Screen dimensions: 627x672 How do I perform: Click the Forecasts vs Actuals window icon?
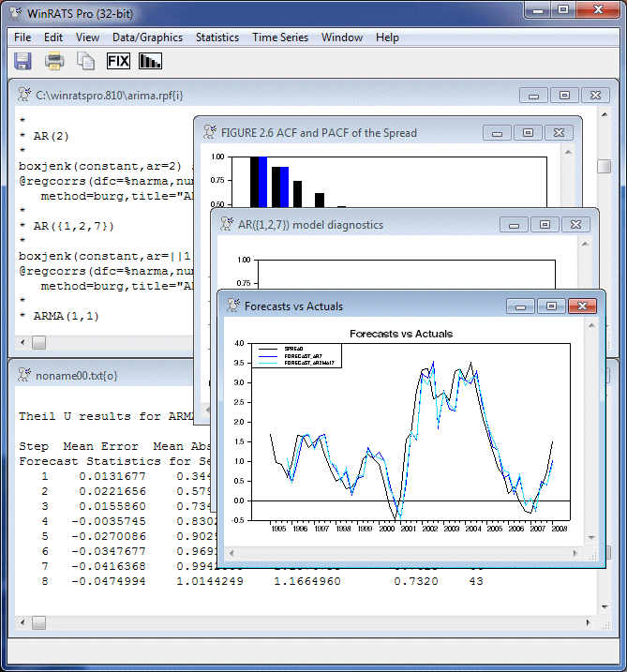click(232, 306)
